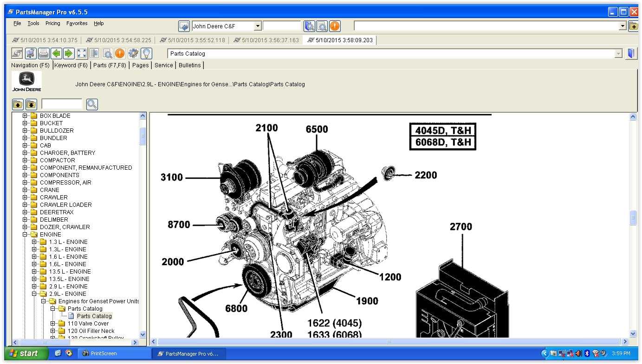Select the Parts Catalog leaf item in the tree
The height and width of the screenshot is (364, 642).
click(94, 316)
